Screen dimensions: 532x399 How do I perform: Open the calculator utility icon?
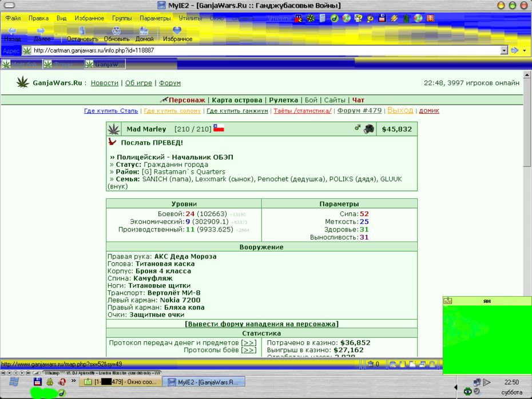(x=322, y=18)
